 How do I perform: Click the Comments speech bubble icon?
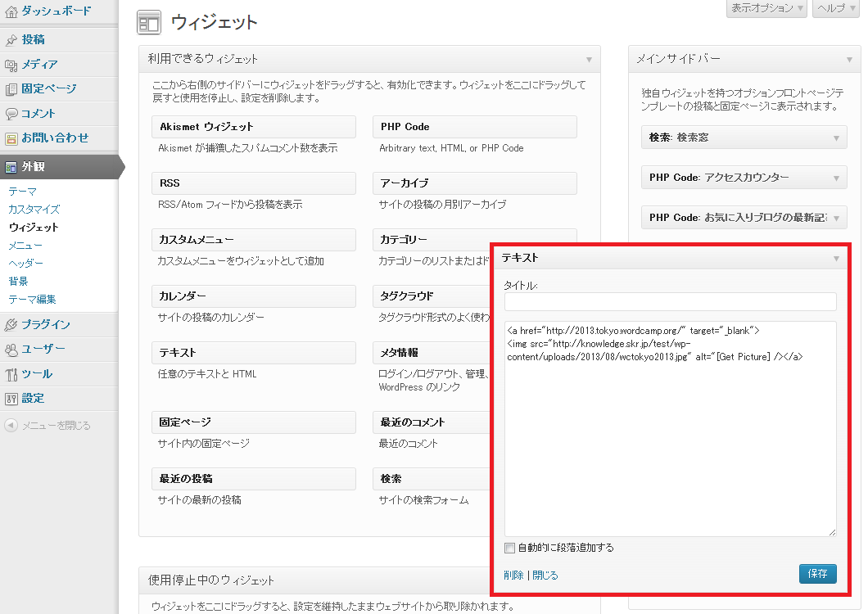[x=11, y=113]
